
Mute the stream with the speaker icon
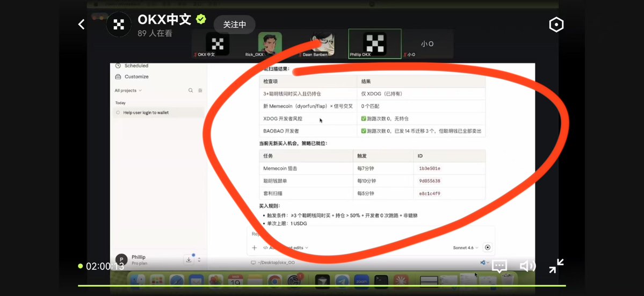click(527, 266)
